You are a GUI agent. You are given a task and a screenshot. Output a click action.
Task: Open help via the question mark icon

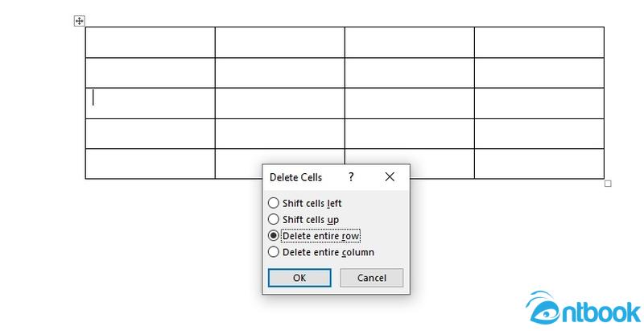[351, 177]
